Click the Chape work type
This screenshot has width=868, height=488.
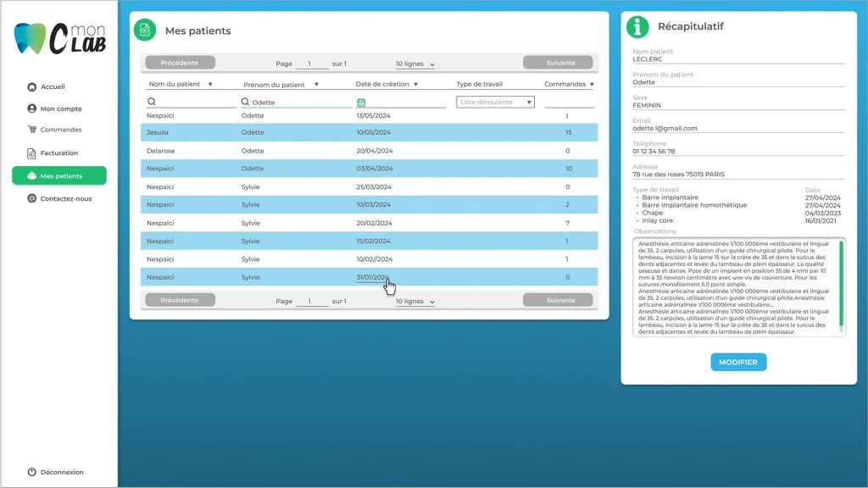pyautogui.click(x=652, y=213)
